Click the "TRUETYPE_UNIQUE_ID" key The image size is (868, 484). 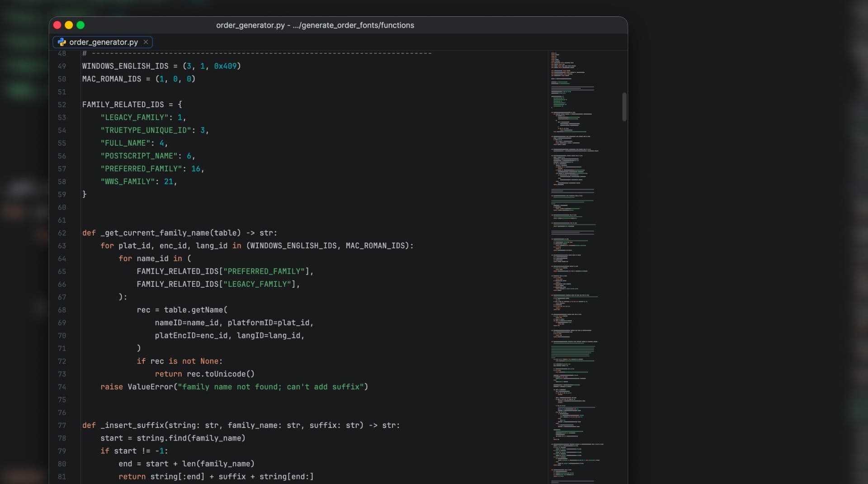[x=146, y=130]
